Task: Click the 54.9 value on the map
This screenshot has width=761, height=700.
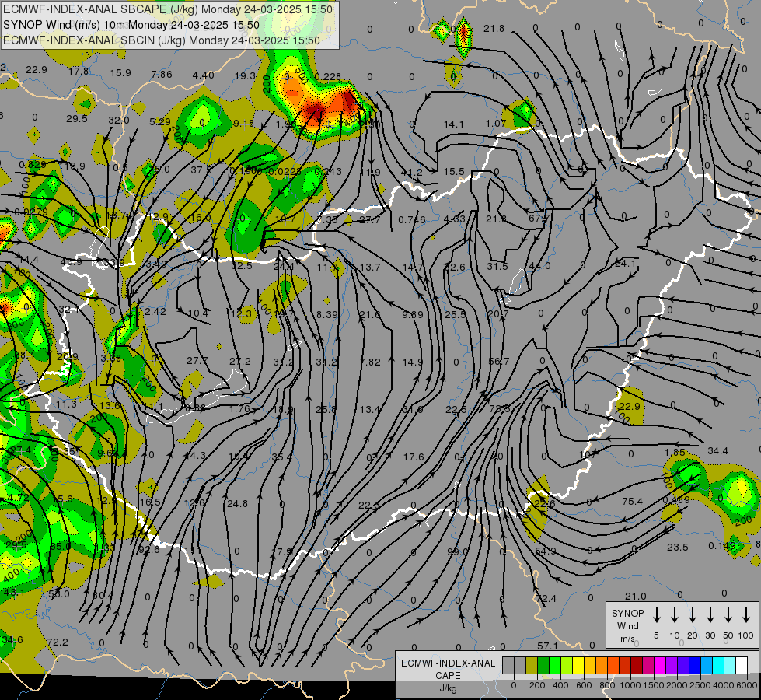Action: coord(546,551)
